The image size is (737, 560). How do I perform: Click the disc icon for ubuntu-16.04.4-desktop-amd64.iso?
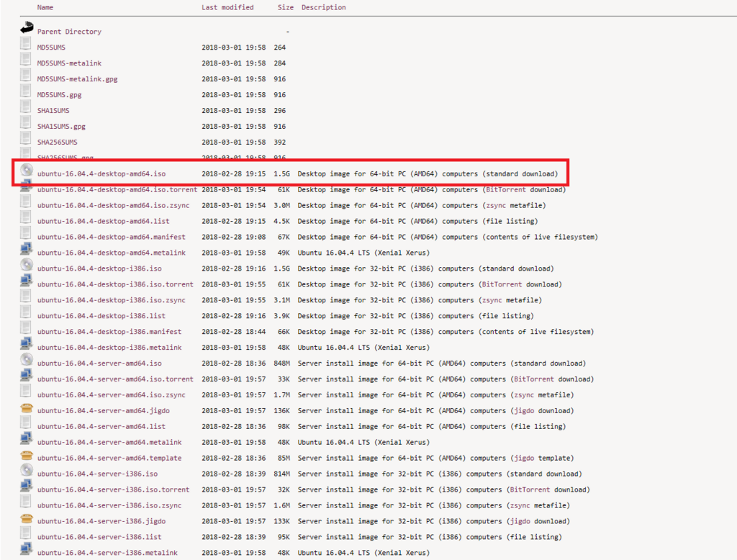(x=27, y=170)
